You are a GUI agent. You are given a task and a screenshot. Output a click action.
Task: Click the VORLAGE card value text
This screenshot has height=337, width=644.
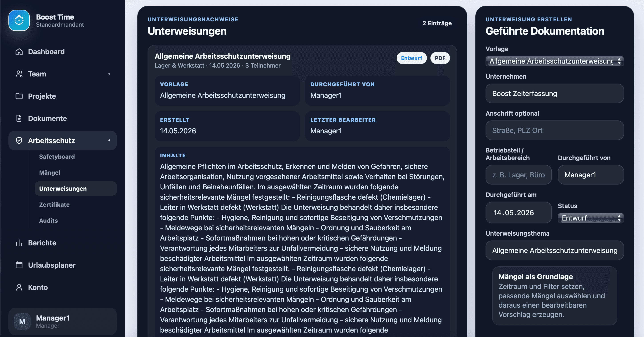point(222,96)
